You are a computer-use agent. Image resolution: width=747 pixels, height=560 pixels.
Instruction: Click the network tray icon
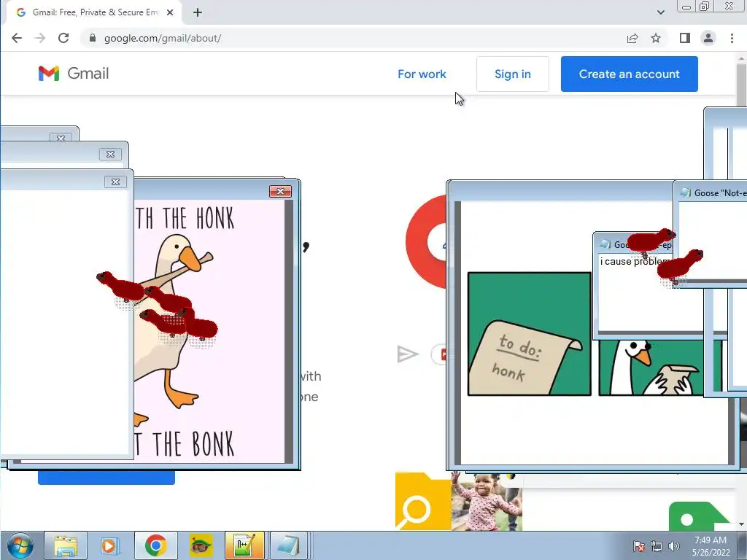[x=657, y=546]
